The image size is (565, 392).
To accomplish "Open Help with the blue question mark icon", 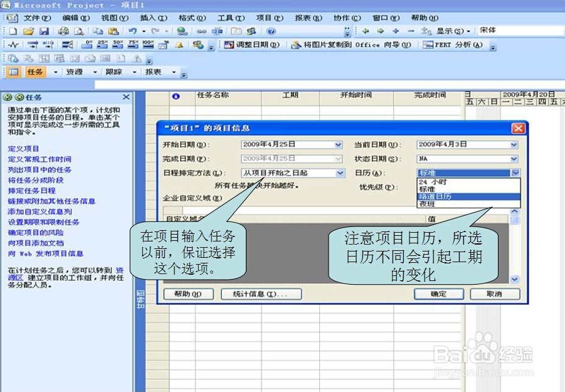I will point(272,31).
